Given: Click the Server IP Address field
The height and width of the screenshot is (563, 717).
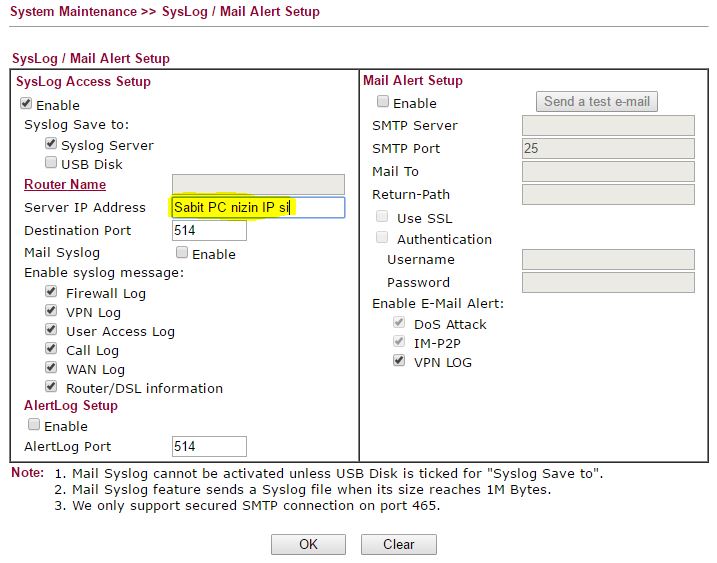Looking at the screenshot, I should click(258, 207).
